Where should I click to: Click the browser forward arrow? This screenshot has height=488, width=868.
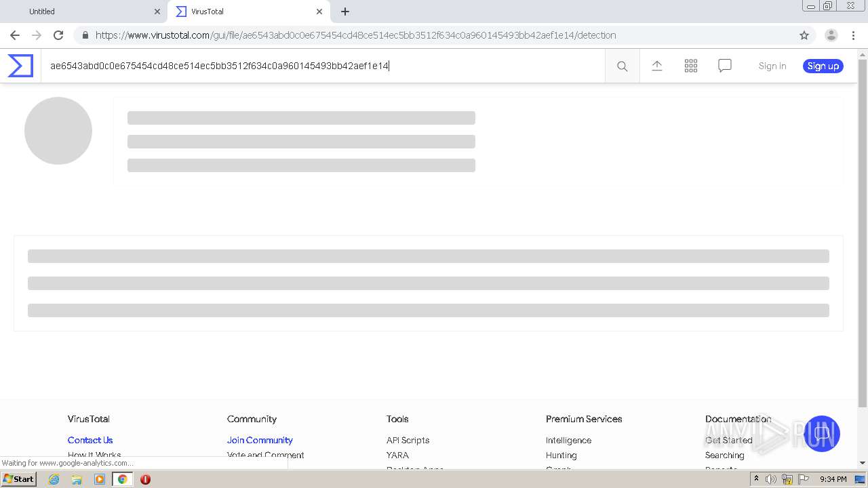[x=37, y=35]
